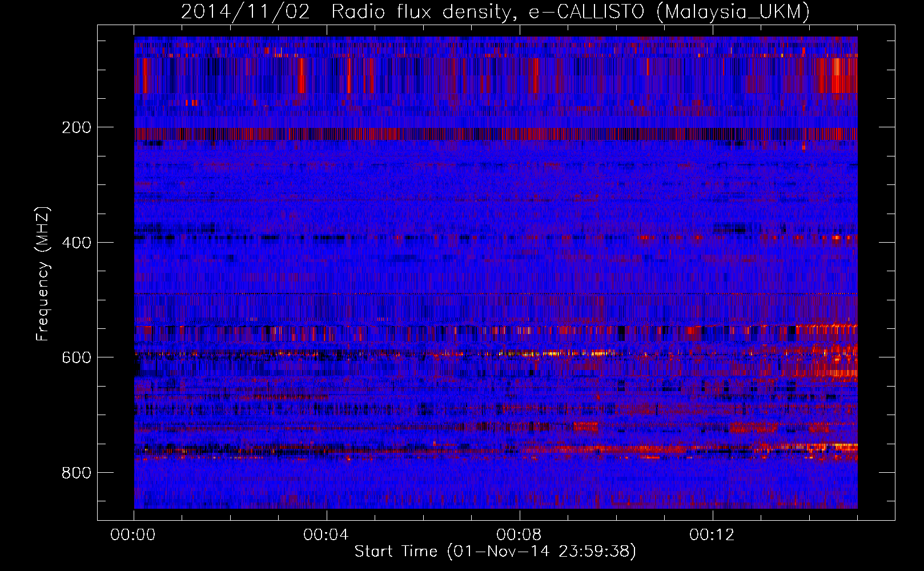
Task: Click the plot title date 2014/11/02
Action: tap(246, 11)
